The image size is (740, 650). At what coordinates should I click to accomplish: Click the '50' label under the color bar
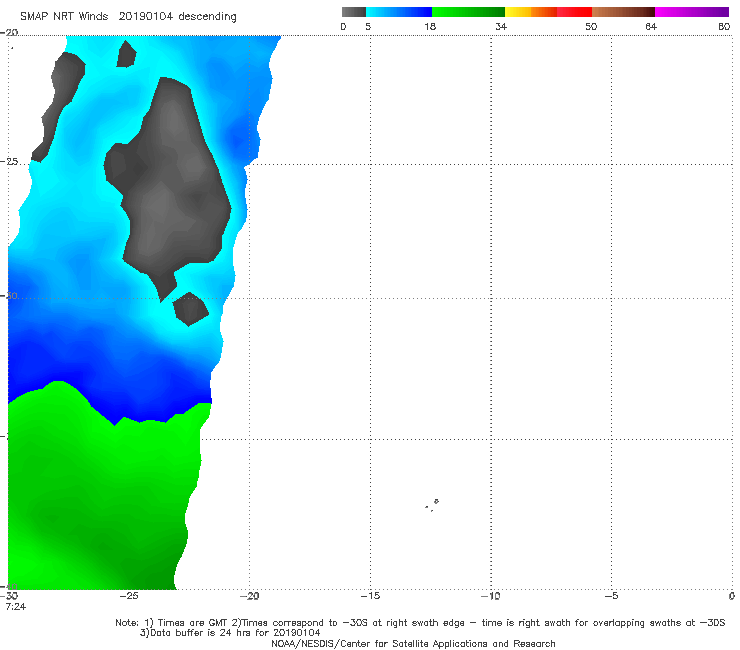tap(591, 26)
